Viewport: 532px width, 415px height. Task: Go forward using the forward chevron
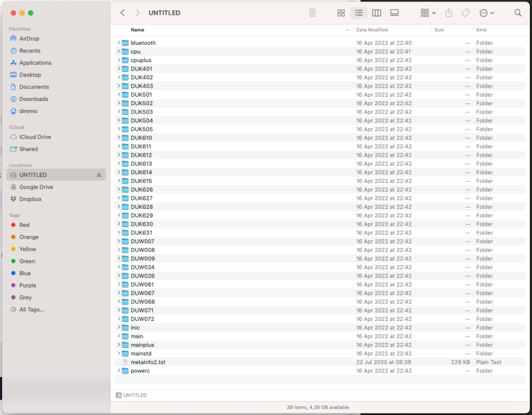(137, 13)
